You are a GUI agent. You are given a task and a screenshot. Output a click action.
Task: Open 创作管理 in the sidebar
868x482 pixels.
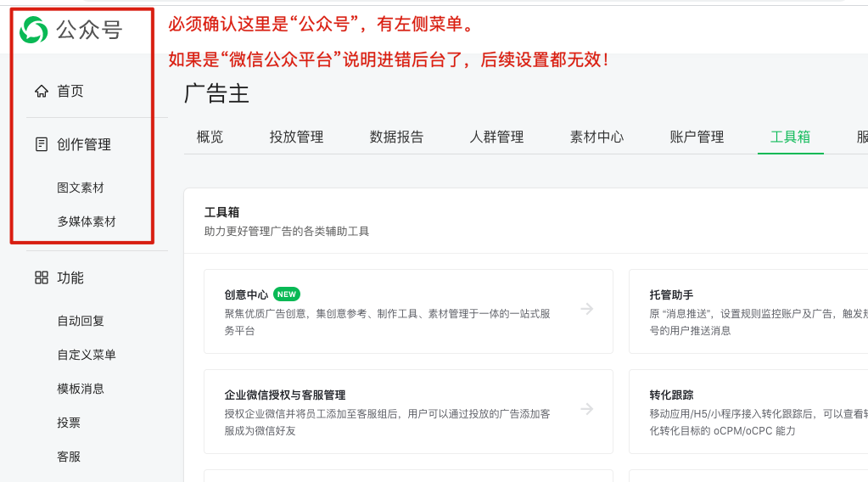click(x=84, y=145)
